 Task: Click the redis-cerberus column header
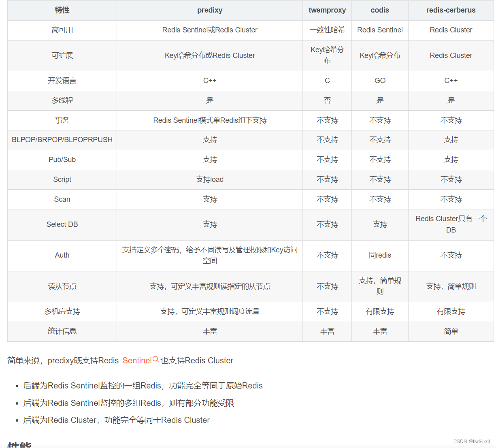point(451,10)
